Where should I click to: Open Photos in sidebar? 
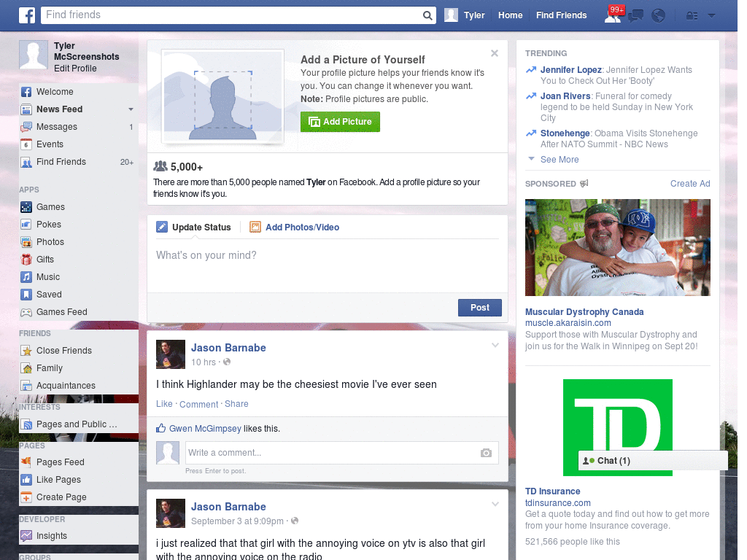79,242
